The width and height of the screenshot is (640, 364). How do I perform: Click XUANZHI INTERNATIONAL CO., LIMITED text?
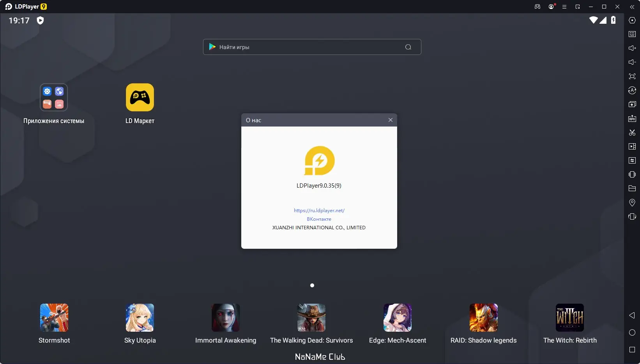point(319,228)
